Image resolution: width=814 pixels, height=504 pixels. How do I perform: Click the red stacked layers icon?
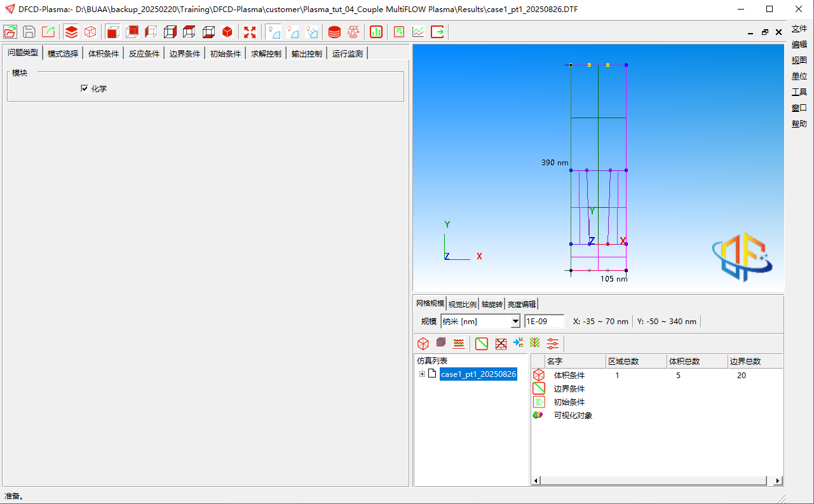coord(72,32)
